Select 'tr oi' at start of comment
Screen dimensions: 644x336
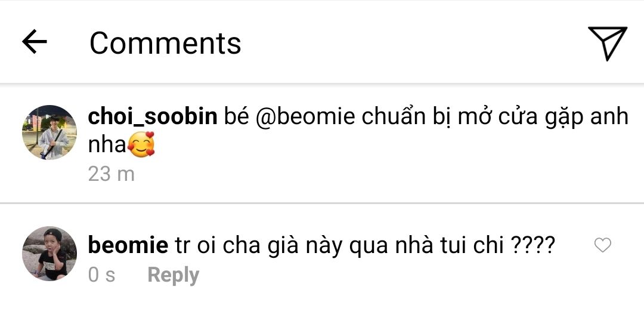tap(195, 245)
